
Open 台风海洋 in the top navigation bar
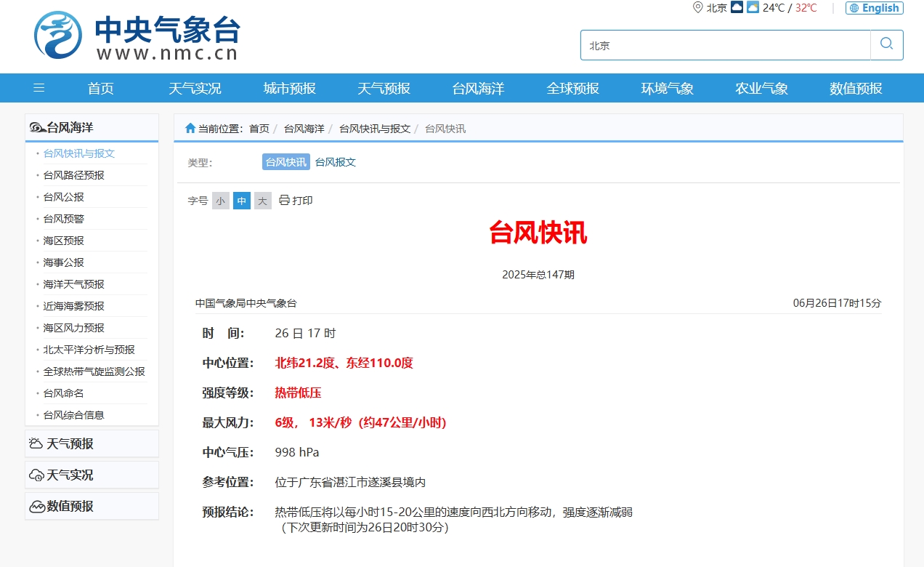(x=478, y=88)
